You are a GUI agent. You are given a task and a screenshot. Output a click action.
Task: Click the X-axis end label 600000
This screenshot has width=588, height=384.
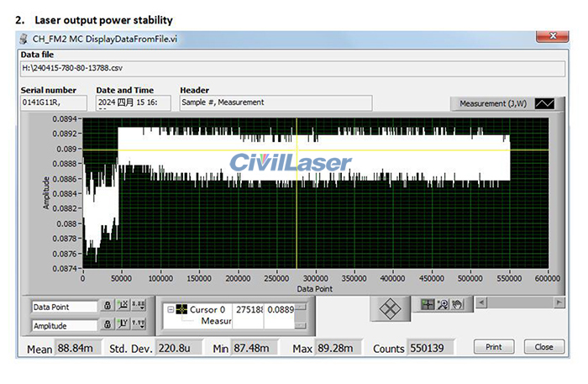[548, 279]
